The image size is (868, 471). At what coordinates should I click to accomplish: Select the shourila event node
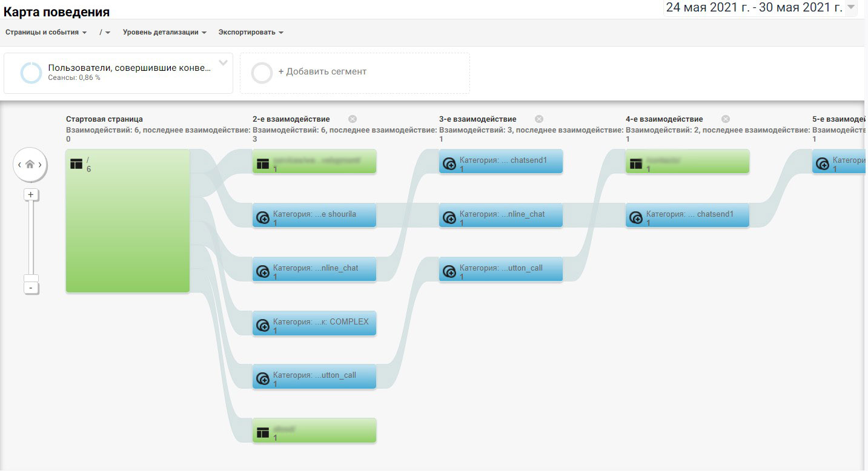pos(314,215)
